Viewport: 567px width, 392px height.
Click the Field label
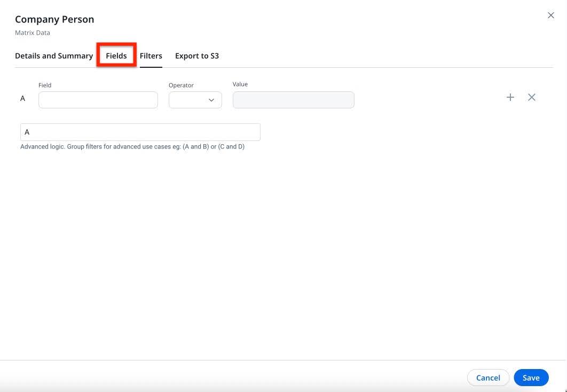(45, 85)
